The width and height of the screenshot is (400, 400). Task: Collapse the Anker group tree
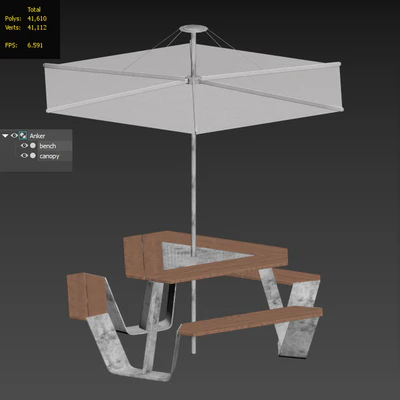tap(5, 136)
